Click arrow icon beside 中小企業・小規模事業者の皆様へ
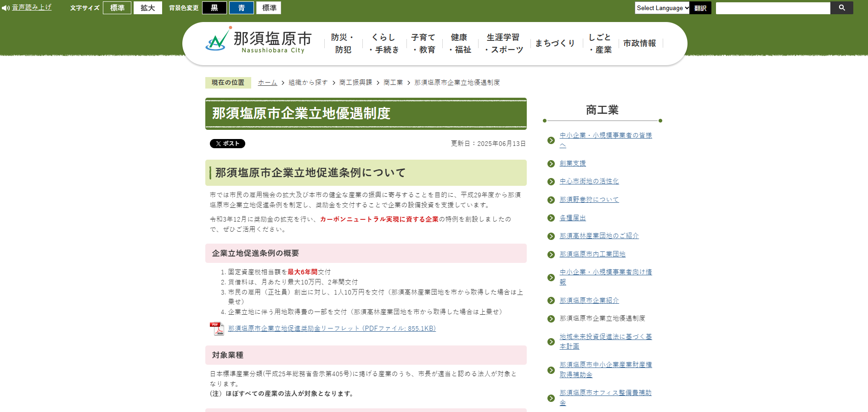This screenshot has height=412, width=868. tap(551, 140)
